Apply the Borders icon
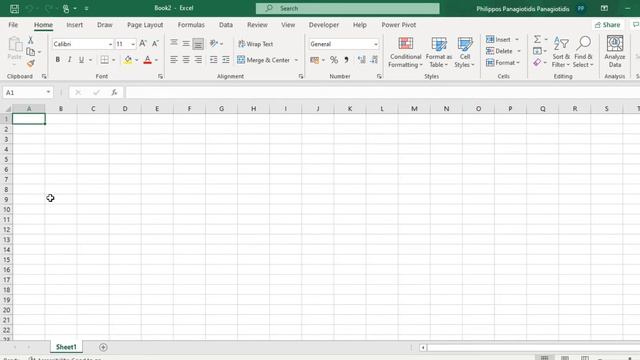The image size is (640, 360). [x=105, y=60]
